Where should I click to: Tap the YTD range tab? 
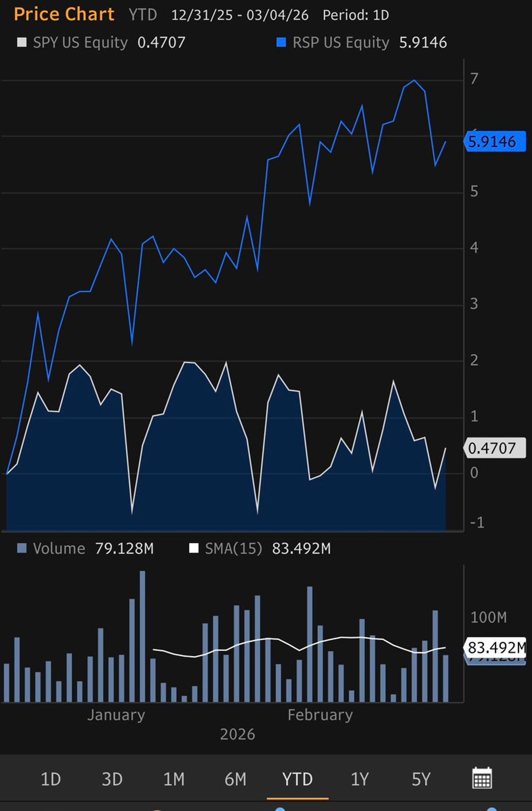tap(297, 779)
